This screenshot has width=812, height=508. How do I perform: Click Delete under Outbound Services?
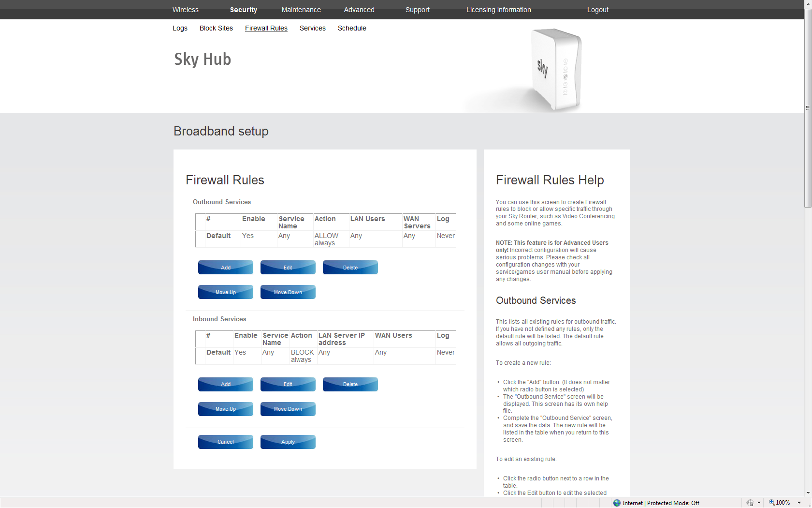click(350, 268)
